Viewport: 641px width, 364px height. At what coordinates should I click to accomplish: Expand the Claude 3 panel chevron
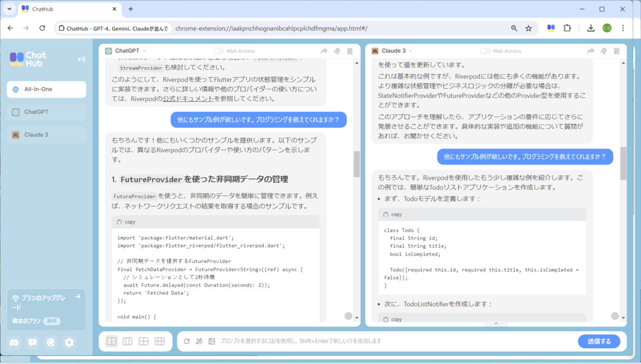point(496,323)
